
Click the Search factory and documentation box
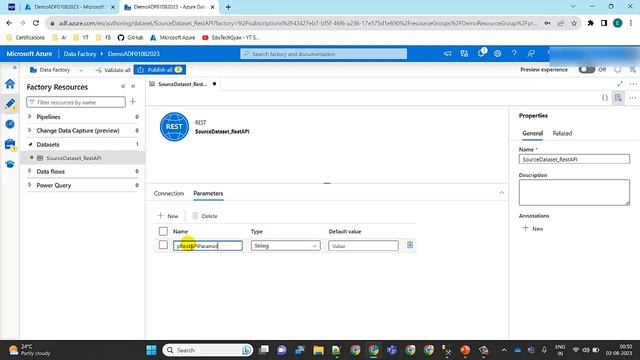tap(324, 54)
